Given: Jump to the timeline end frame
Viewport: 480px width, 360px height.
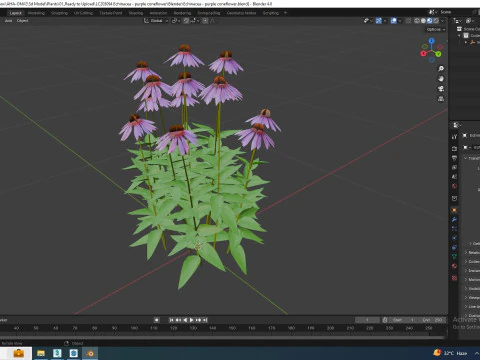Looking at the screenshot, I should (205, 320).
